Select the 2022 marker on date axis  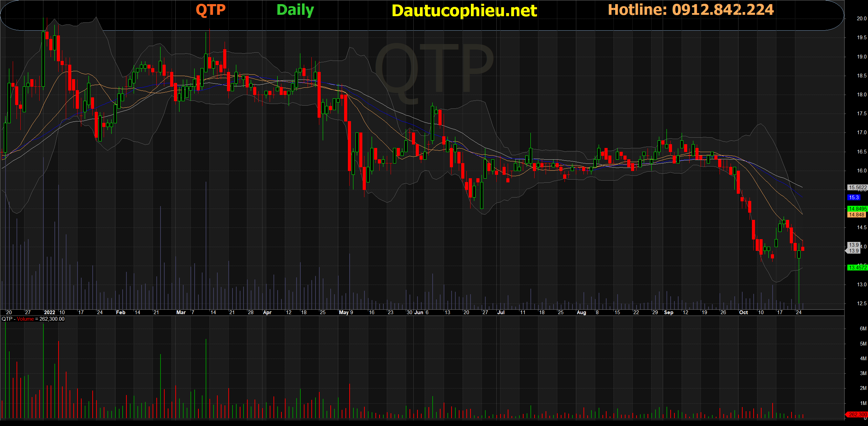(x=49, y=312)
